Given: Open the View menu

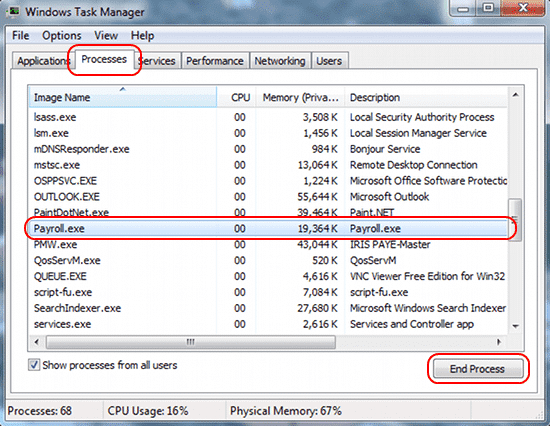Looking at the screenshot, I should click(x=106, y=36).
